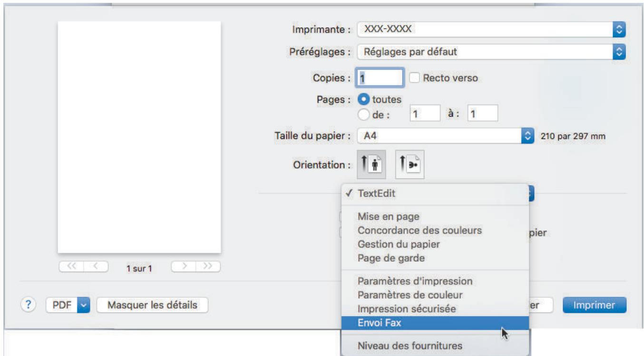
Task: Choose TextEdit in the popup menu
Action: (435, 194)
